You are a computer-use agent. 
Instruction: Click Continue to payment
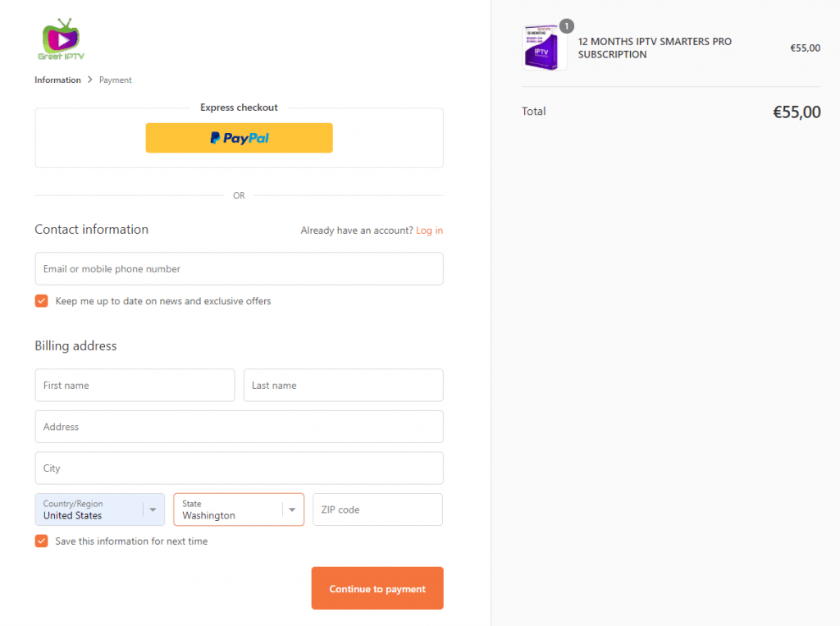pyautogui.click(x=377, y=588)
